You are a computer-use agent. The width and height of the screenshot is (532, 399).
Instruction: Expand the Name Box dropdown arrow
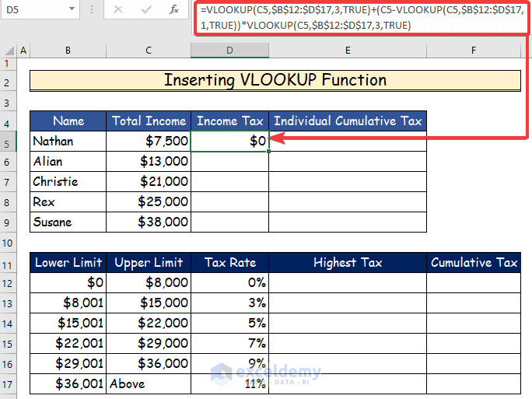pos(72,9)
